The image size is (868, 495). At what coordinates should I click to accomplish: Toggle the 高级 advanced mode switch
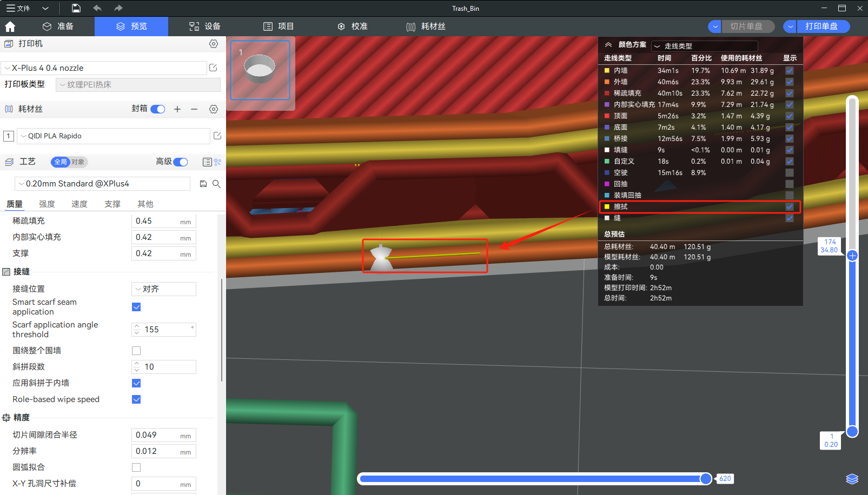[181, 162]
